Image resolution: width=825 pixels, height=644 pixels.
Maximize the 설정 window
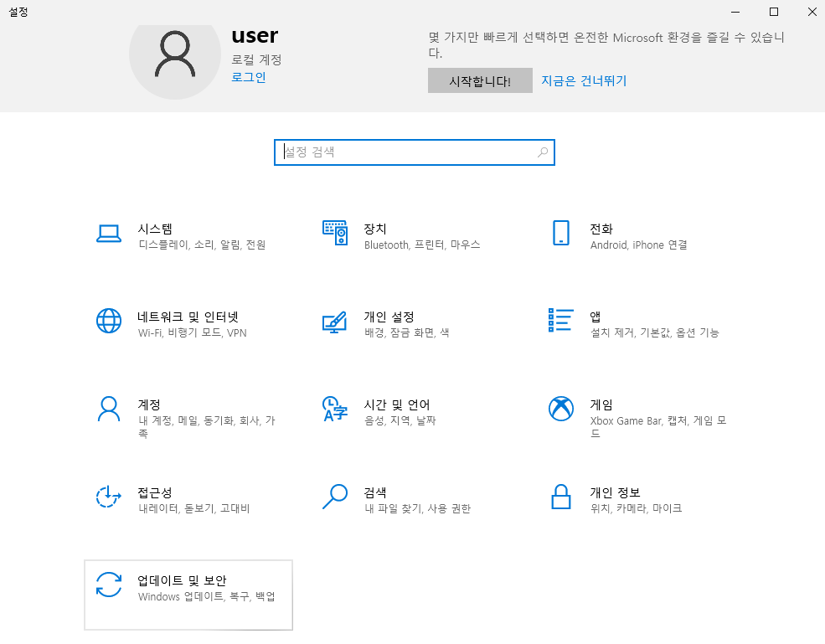[774, 12]
